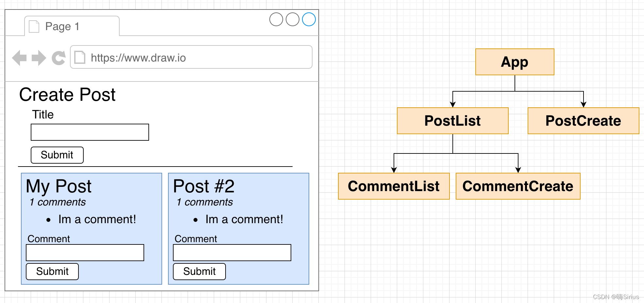Submit the comment under Post #2
Image resolution: width=644 pixels, height=303 pixels.
199,272
